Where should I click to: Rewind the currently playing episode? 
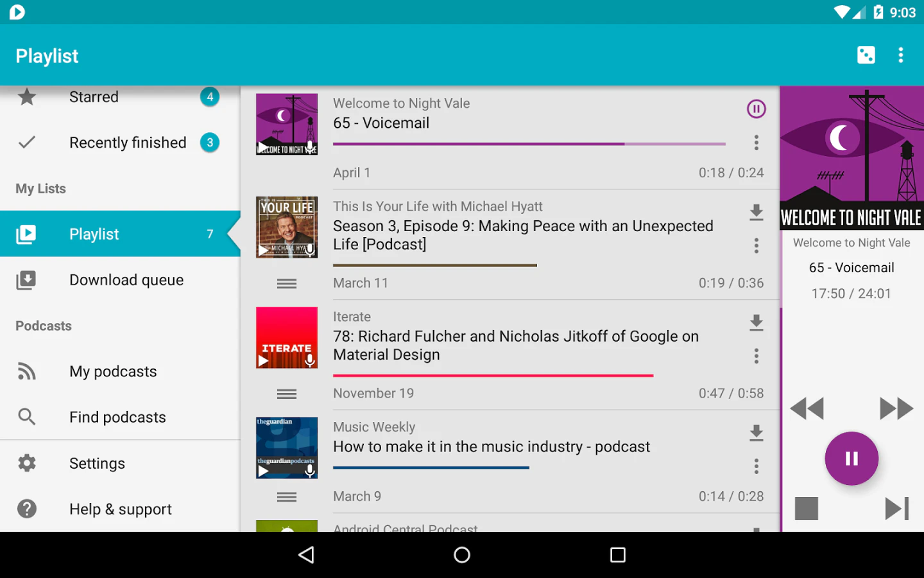pyautogui.click(x=807, y=408)
